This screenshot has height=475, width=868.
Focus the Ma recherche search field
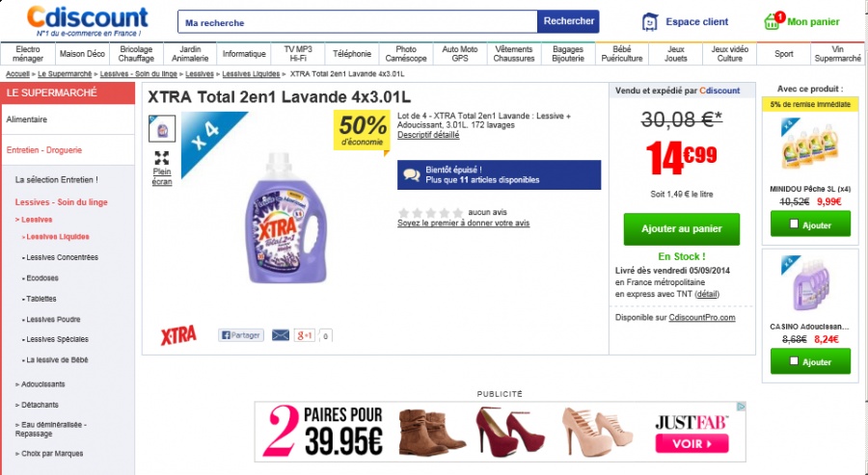pyautogui.click(x=358, y=22)
